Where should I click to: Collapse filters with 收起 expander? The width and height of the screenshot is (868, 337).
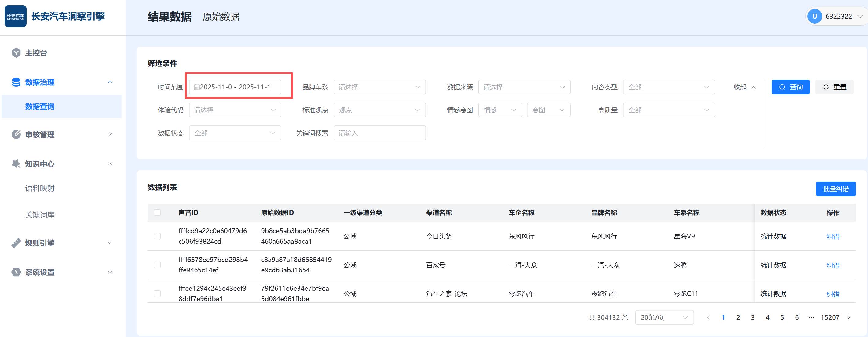[744, 87]
